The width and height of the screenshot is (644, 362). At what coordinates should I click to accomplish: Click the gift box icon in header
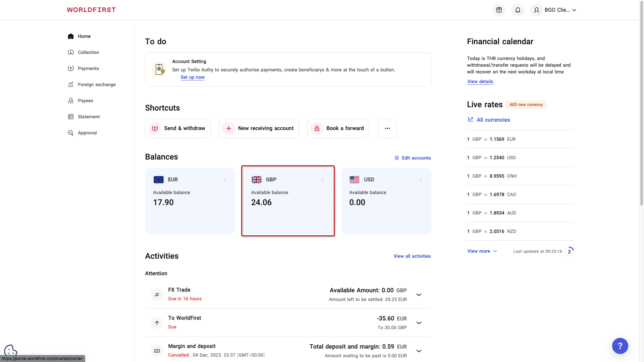tap(499, 10)
